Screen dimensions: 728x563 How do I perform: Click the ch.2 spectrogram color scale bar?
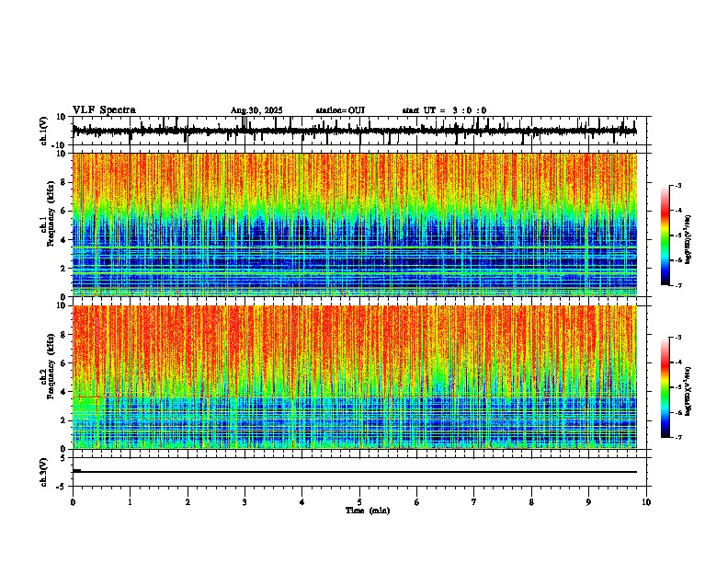(x=665, y=387)
